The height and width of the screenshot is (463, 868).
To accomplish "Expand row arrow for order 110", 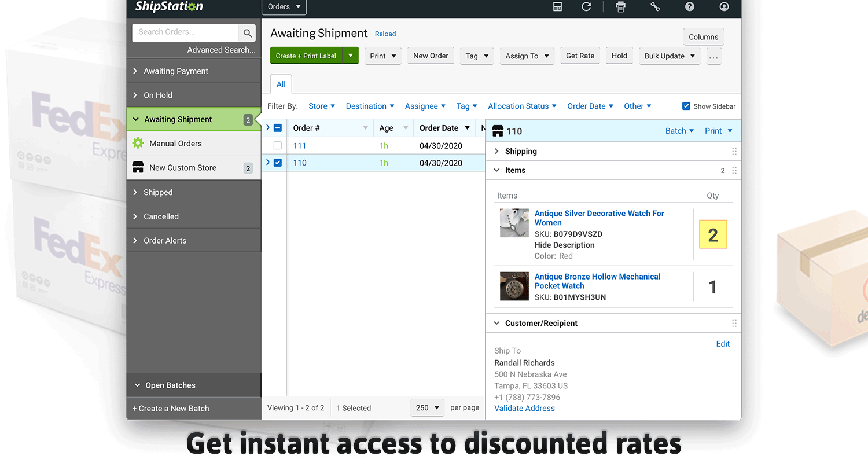I will tap(268, 163).
